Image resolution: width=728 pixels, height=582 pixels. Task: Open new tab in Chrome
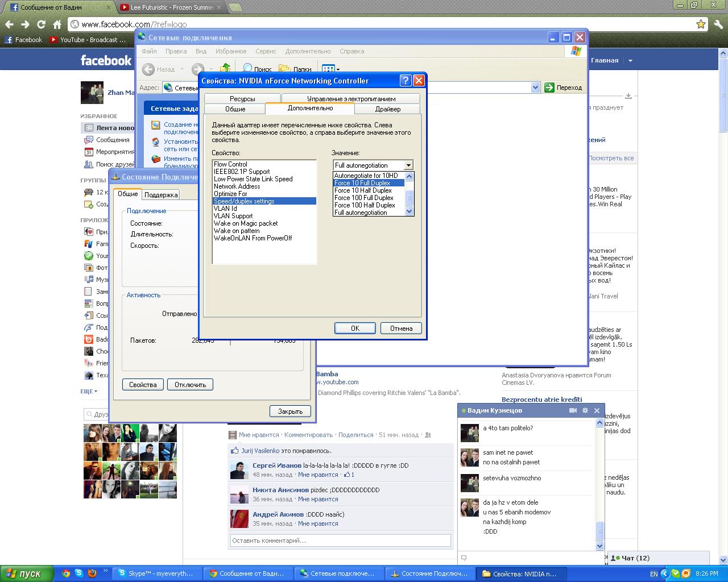tap(235, 7)
